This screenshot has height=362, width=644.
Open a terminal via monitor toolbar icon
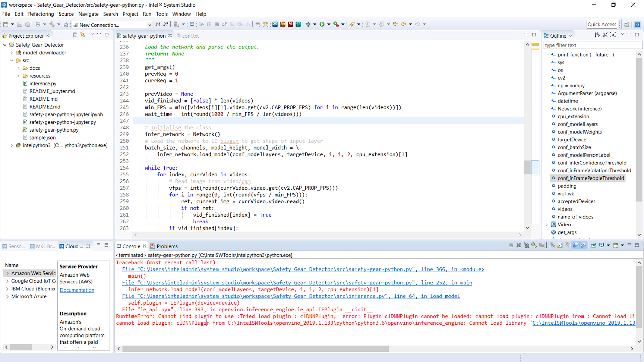(192, 24)
